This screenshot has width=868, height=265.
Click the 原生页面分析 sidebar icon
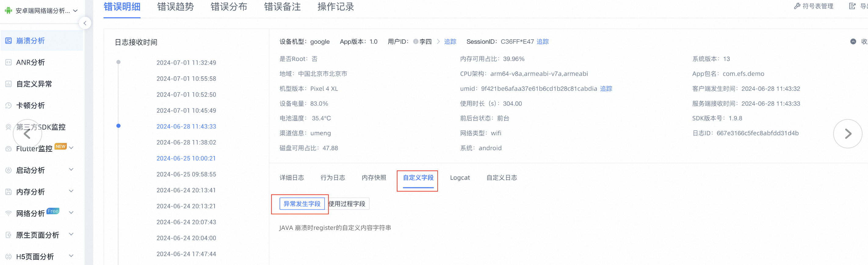[x=9, y=235]
